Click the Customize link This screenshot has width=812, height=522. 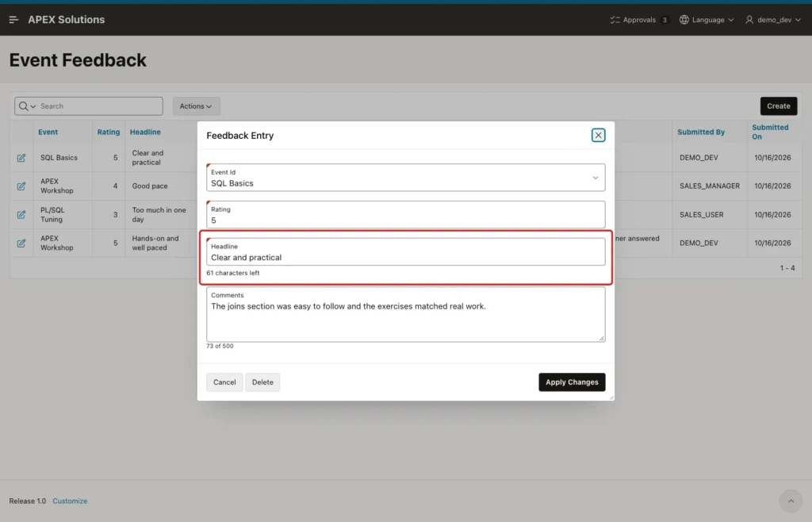(x=70, y=501)
